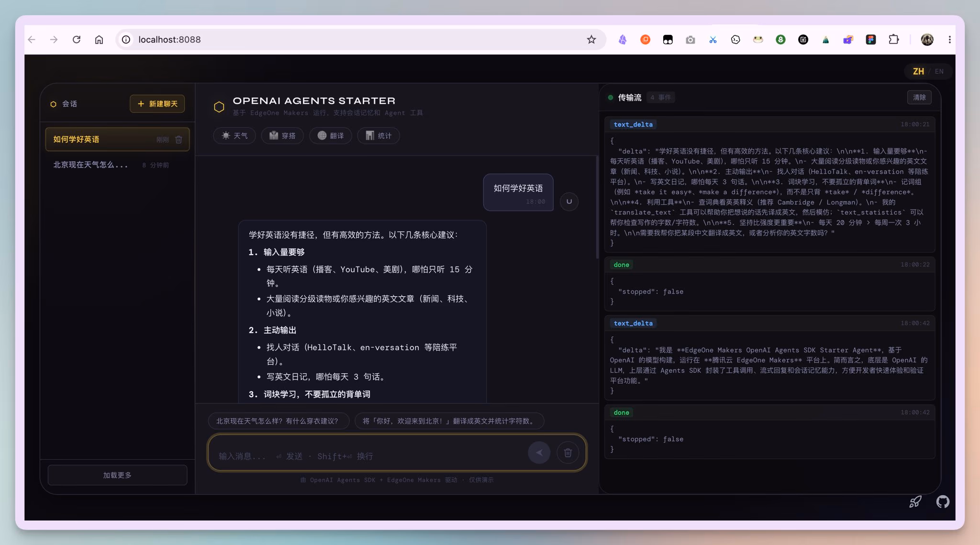Load more conversations with 加载更多
980x545 pixels.
tap(117, 475)
